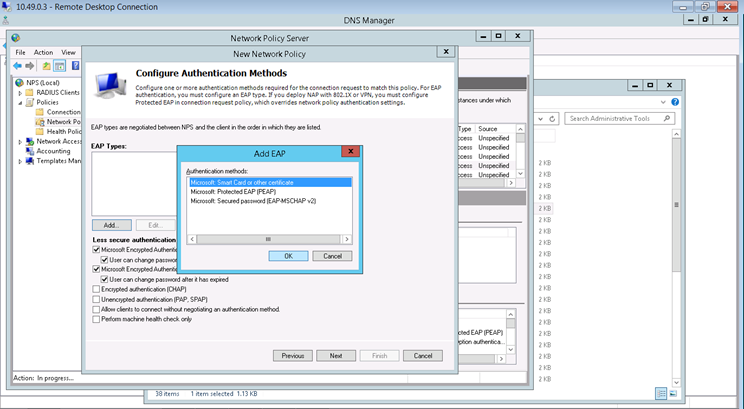Expand the RADIUS Clients tree node
Image resolution: width=744 pixels, height=409 pixels.
20,93
